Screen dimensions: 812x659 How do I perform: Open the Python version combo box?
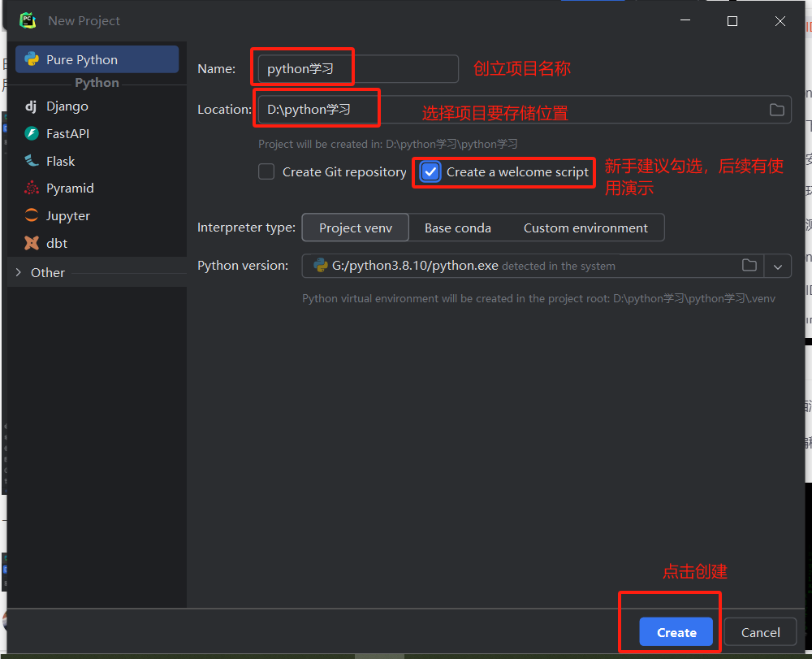546,266
